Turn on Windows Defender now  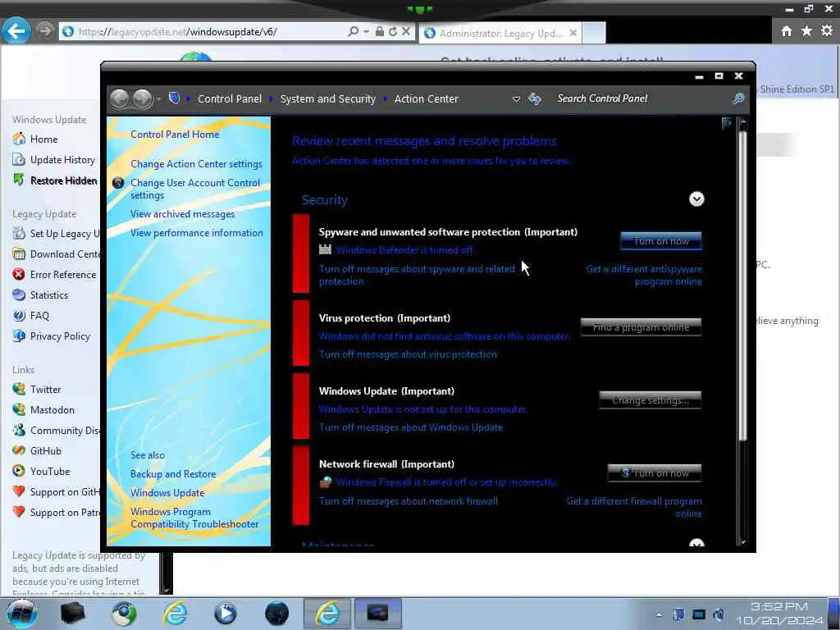click(661, 241)
